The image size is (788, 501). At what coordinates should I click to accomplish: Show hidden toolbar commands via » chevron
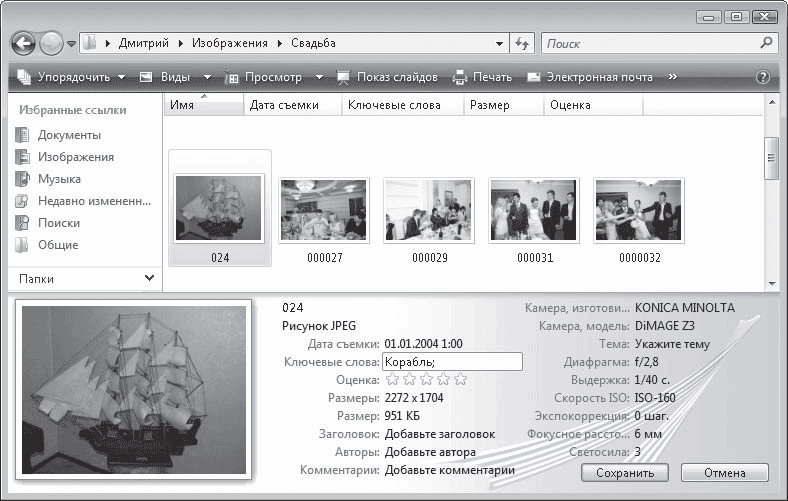tap(672, 77)
